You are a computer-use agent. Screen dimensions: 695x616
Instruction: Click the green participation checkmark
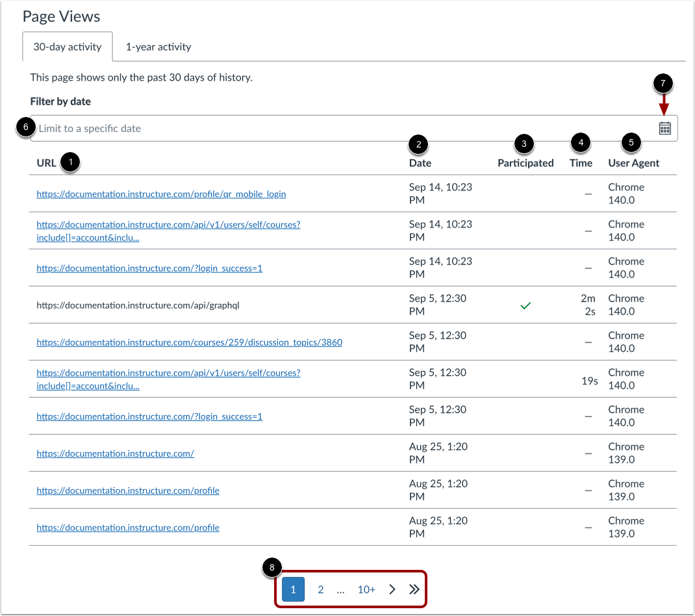[x=525, y=305]
